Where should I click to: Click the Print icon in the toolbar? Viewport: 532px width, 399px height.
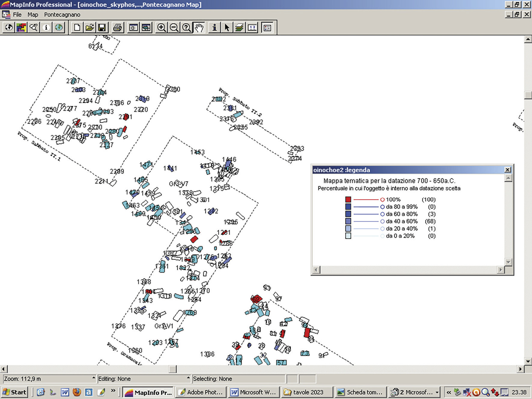(117, 28)
